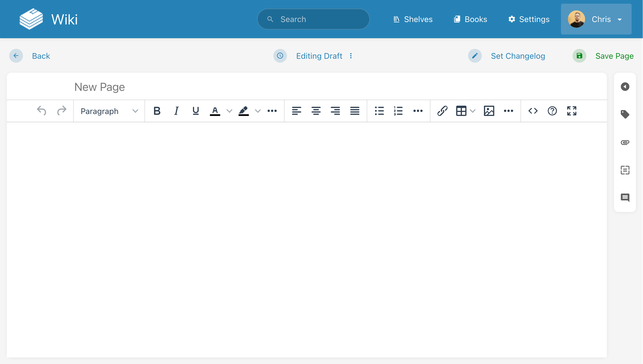Open page tags sidebar icon
The image size is (643, 364).
(x=625, y=114)
